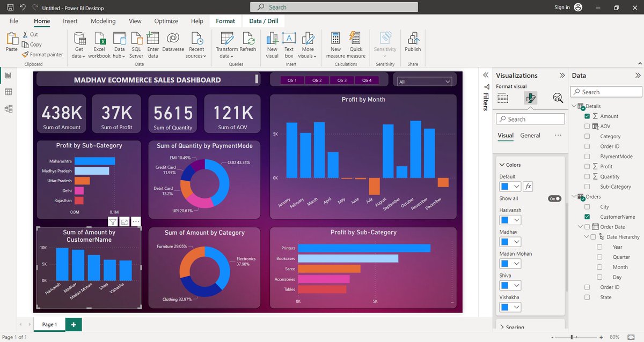
Task: Add a new report page
Action: tap(74, 324)
